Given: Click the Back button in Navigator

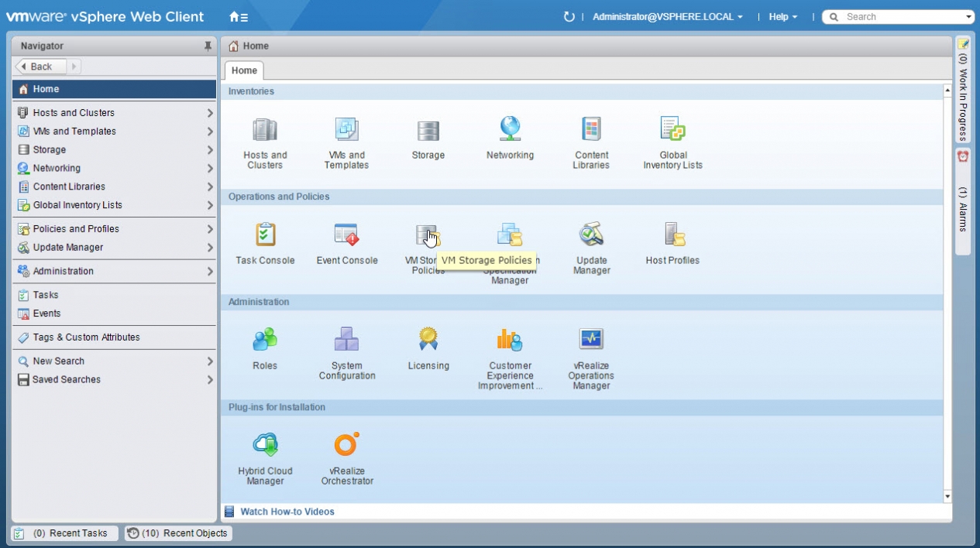Looking at the screenshot, I should click(41, 67).
